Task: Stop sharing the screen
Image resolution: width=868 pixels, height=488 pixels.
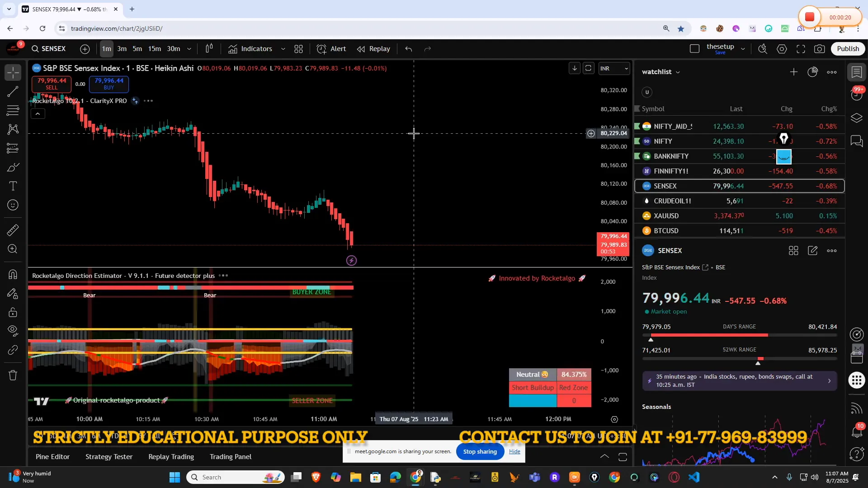Action: click(x=480, y=451)
